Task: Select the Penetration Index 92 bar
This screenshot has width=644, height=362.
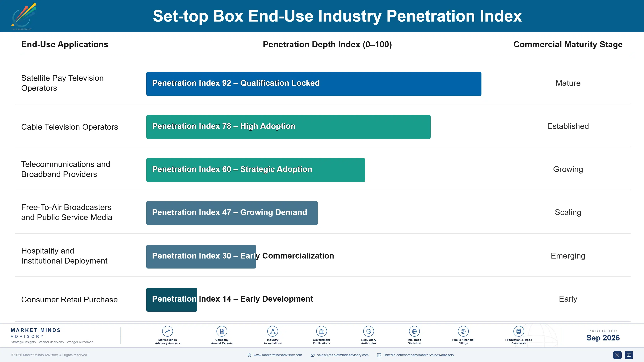Action: click(314, 84)
